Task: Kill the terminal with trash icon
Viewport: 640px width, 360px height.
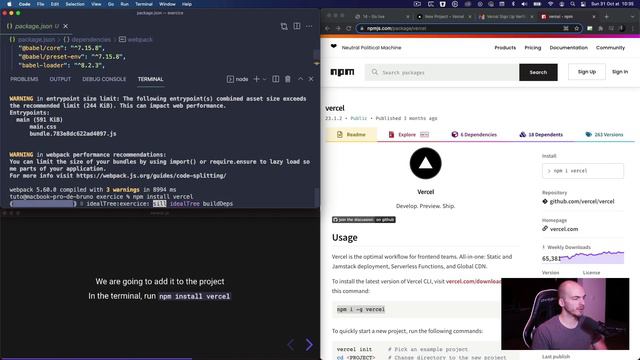Action: [288, 79]
